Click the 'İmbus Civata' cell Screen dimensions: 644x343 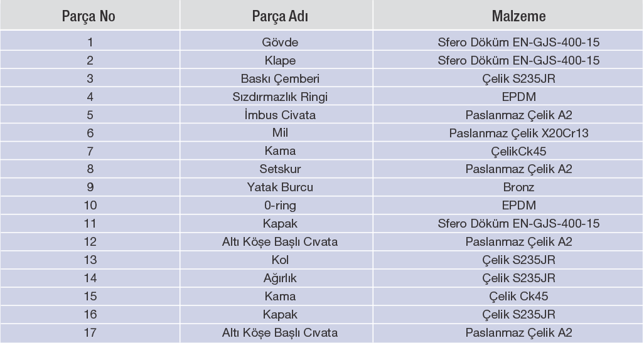tap(279, 115)
